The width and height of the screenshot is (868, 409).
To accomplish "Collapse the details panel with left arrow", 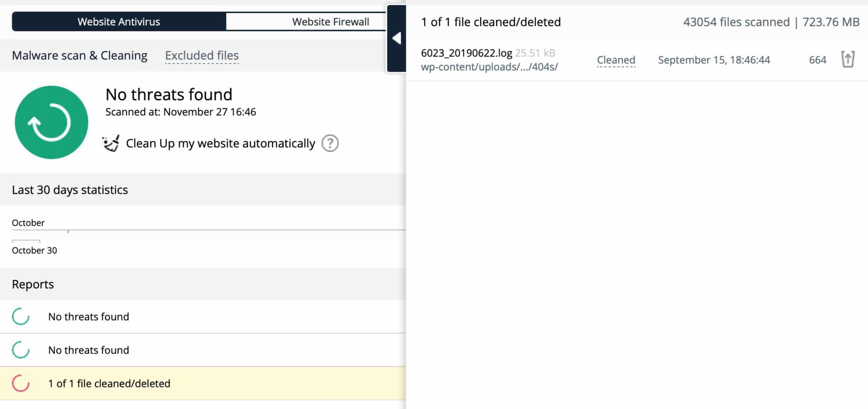I will point(397,39).
